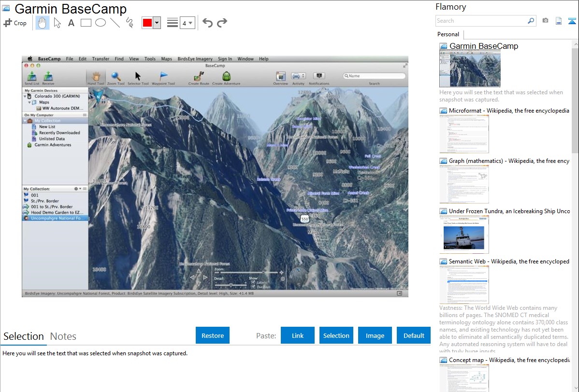This screenshot has width=579, height=392.
Task: Undo the last annotation
Action: 207,23
